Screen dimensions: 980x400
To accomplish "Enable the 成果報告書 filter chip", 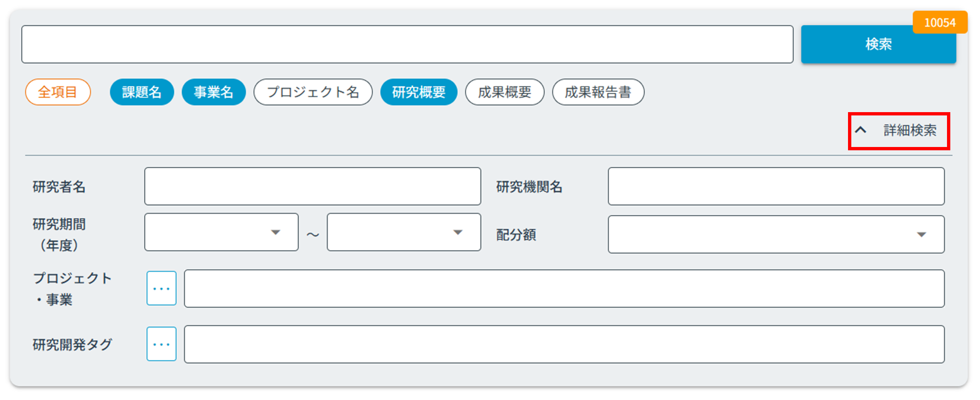I will coord(598,92).
